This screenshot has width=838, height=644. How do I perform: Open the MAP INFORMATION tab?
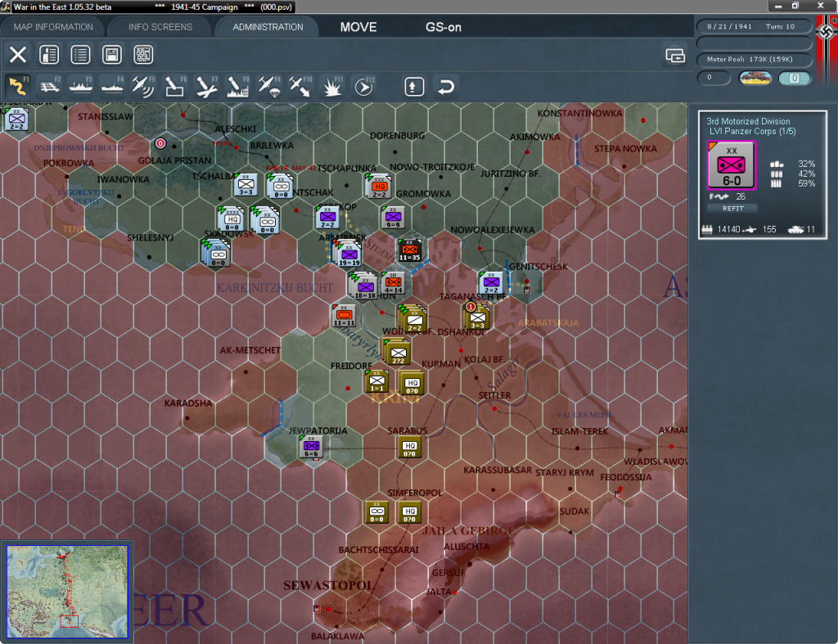click(53, 27)
